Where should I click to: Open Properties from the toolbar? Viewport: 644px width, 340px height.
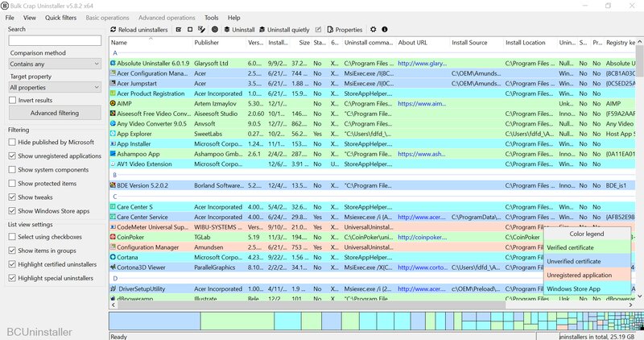pyautogui.click(x=345, y=30)
